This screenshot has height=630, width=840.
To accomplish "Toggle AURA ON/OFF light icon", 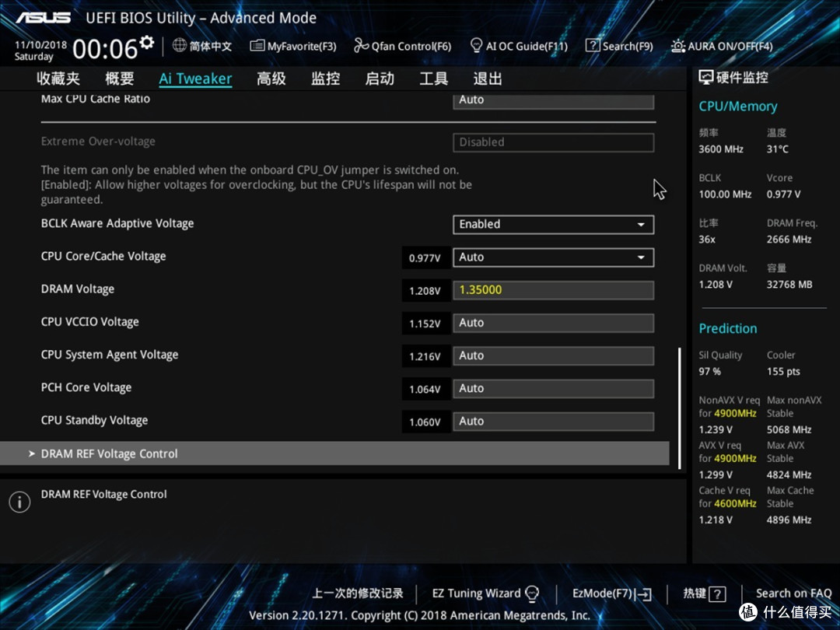I will pyautogui.click(x=678, y=46).
